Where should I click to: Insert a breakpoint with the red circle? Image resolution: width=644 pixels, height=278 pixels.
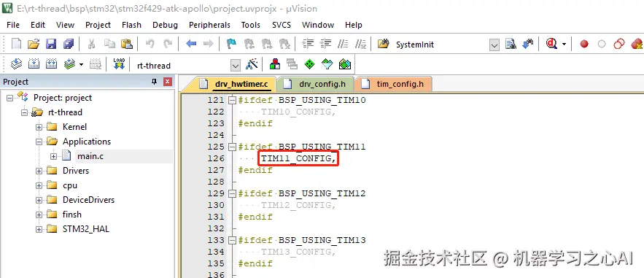tap(584, 44)
